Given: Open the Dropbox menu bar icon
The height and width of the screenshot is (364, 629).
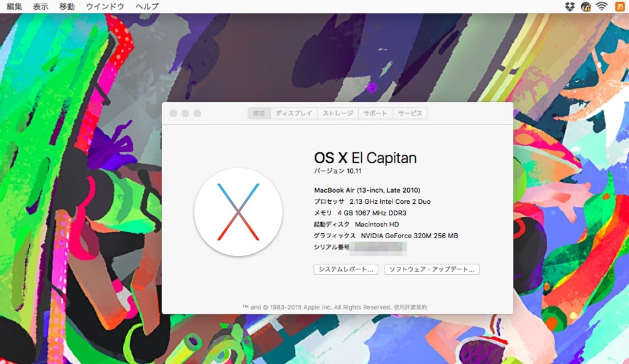Looking at the screenshot, I should click(x=569, y=6).
